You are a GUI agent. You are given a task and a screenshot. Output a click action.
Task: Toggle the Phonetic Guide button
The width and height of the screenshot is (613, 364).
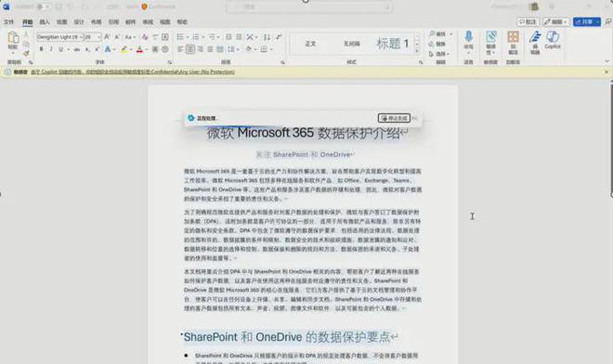click(x=155, y=37)
